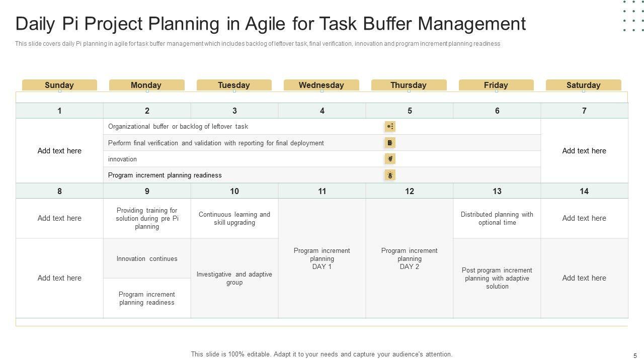Click 'Innovation continues' cell under day 9
Viewport: 644px width, 362px height.
click(x=147, y=258)
